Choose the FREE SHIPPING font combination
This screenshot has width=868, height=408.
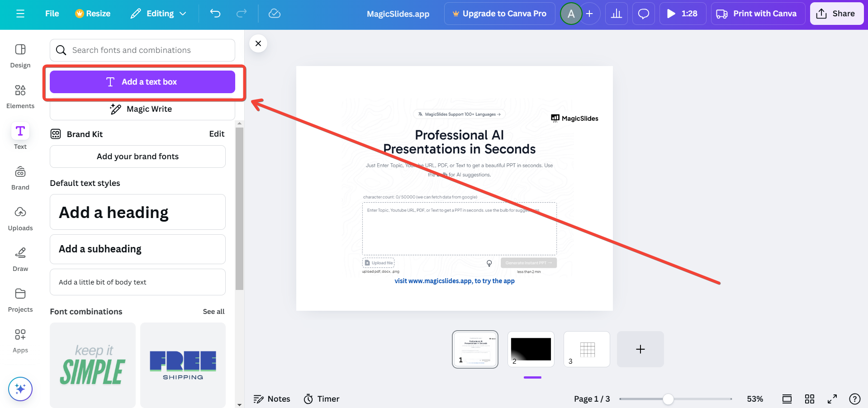pyautogui.click(x=183, y=365)
